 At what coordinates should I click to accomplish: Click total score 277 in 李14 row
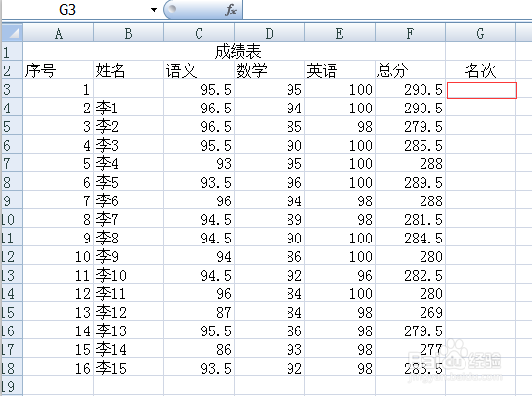[x=410, y=348]
